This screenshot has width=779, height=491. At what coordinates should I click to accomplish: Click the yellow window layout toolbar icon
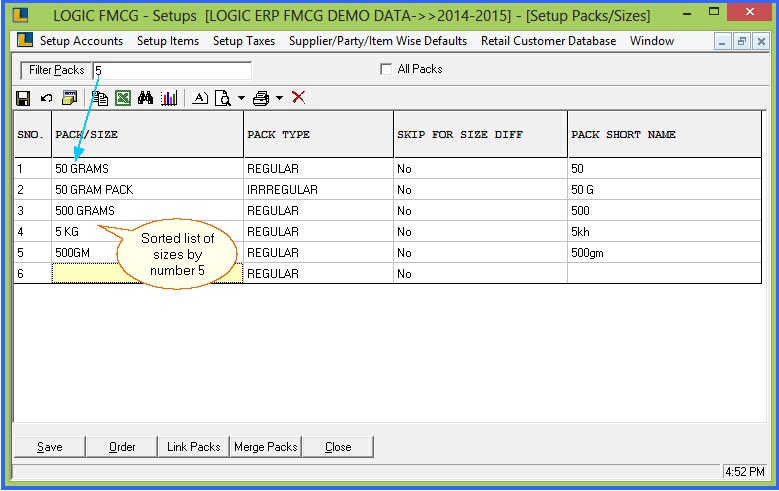tap(70, 98)
